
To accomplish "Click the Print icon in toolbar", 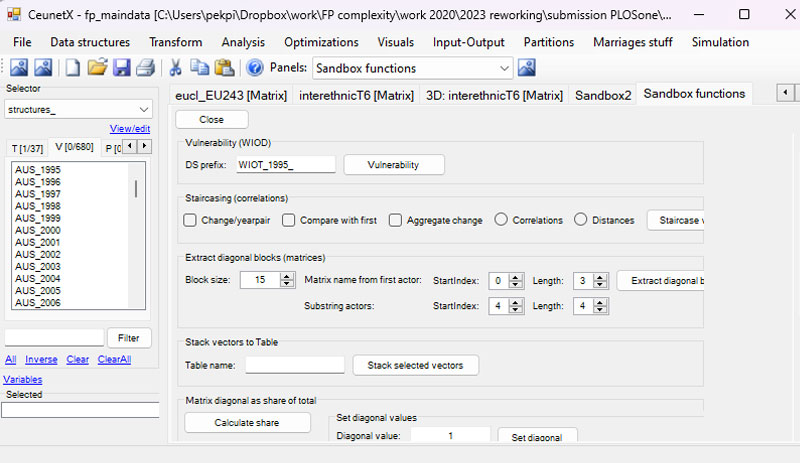I will (x=145, y=68).
